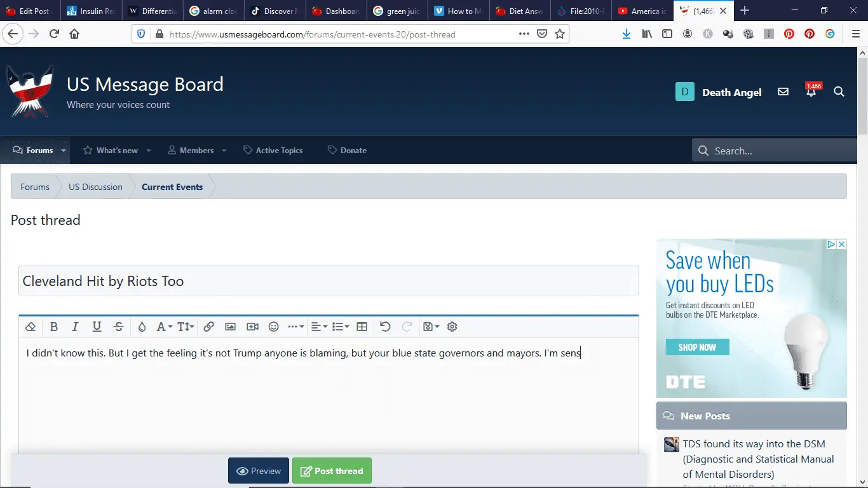Open the inbox envelope icon

click(x=783, y=92)
